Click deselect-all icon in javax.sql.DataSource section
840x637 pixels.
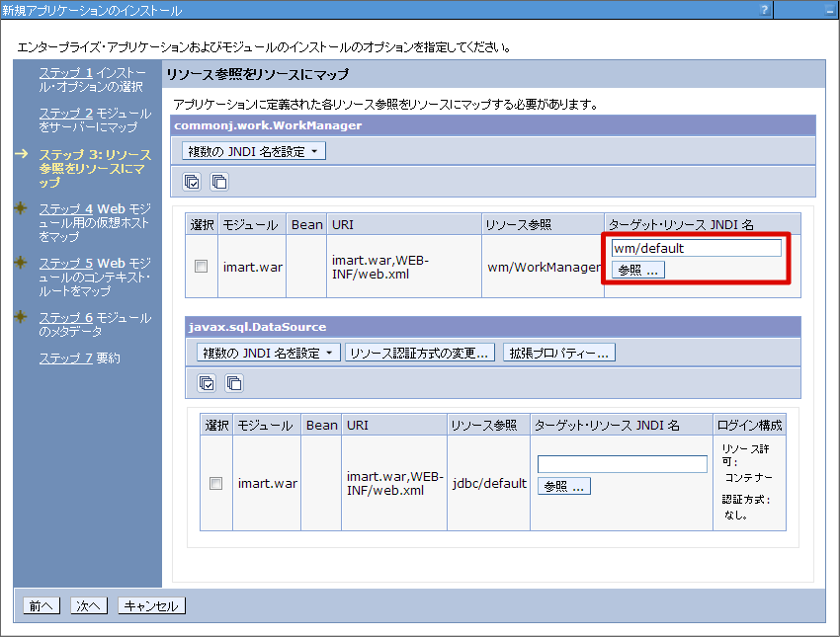coord(234,383)
